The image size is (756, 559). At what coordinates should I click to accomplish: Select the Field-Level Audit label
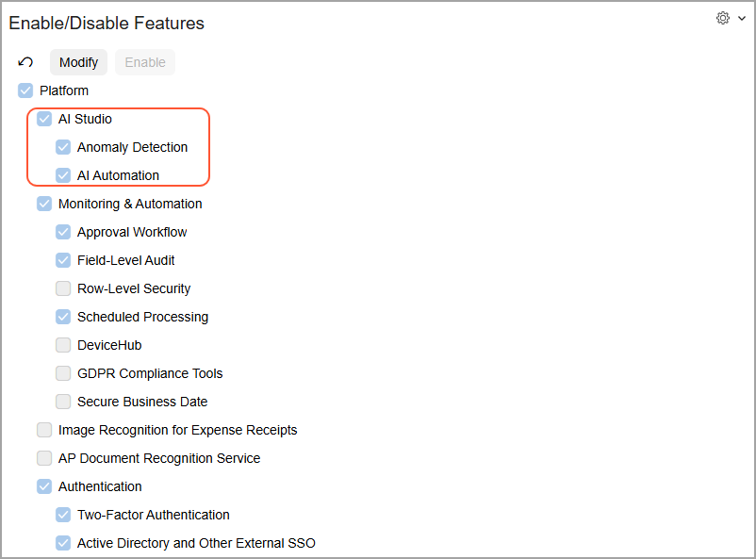pyautogui.click(x=125, y=260)
